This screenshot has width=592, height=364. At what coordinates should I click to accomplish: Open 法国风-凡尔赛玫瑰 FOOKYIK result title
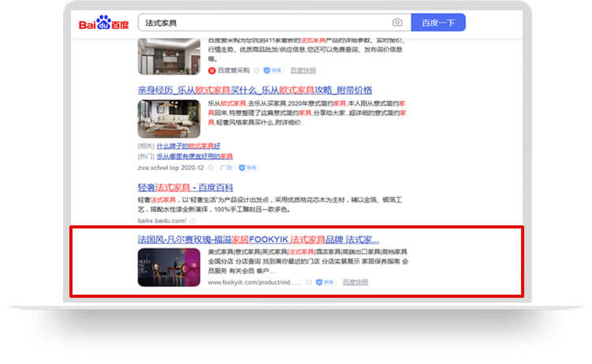259,240
